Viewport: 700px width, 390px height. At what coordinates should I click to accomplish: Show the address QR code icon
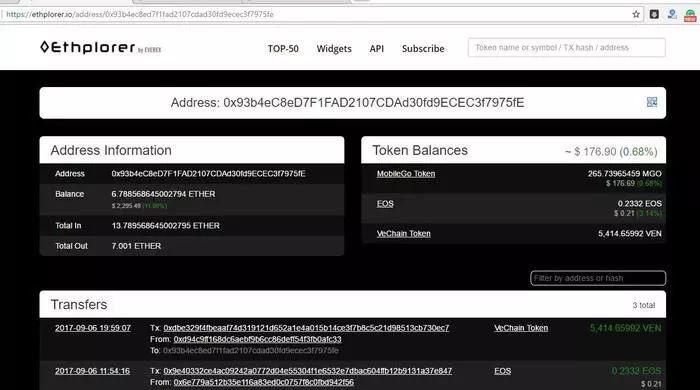tap(652, 102)
